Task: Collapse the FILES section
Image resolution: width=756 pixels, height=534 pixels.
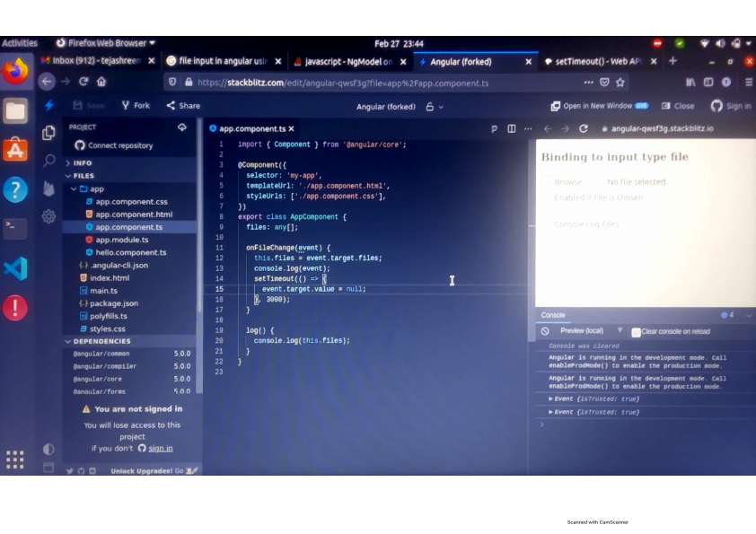Action: pyautogui.click(x=84, y=176)
